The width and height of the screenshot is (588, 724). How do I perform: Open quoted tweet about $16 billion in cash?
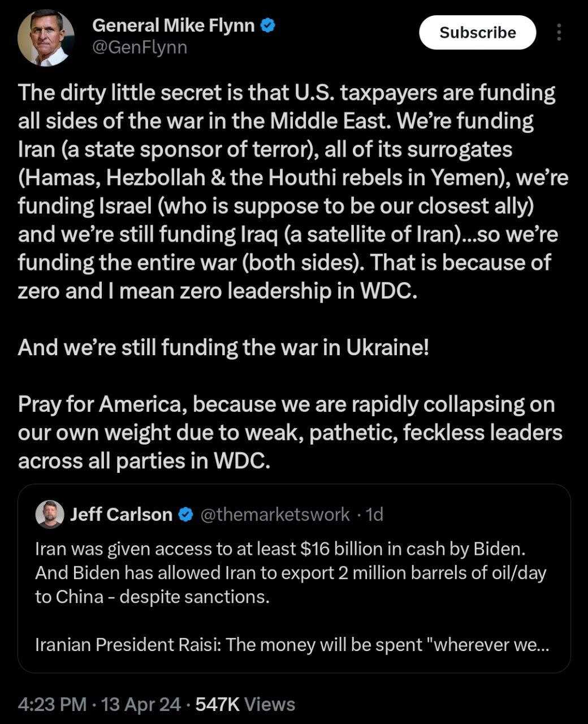coord(294,578)
